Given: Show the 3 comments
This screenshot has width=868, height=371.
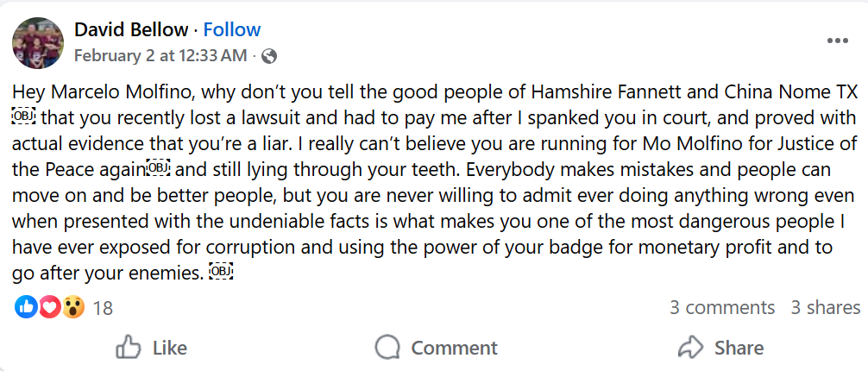Looking at the screenshot, I should tap(722, 307).
